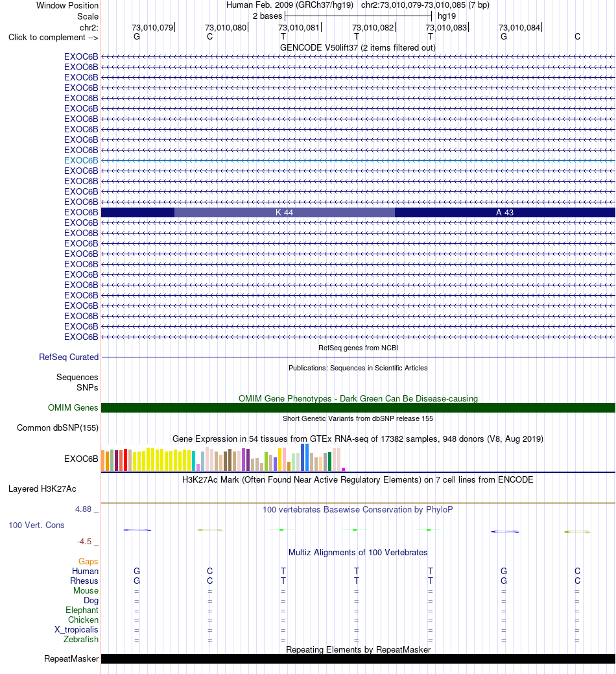This screenshot has width=616, height=674.
Task: Click ruler position label 73,010,083
Action: coord(446,27)
